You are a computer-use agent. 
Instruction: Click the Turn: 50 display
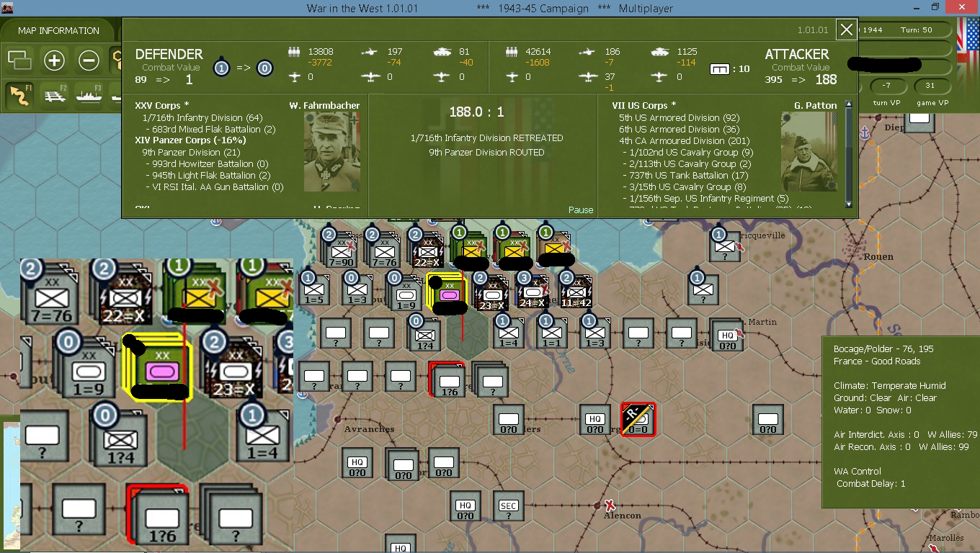click(x=917, y=30)
